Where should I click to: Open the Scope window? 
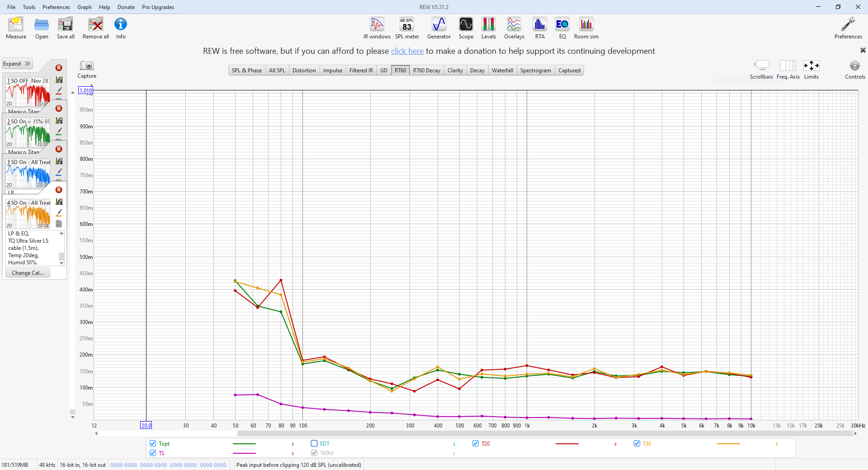tap(466, 28)
